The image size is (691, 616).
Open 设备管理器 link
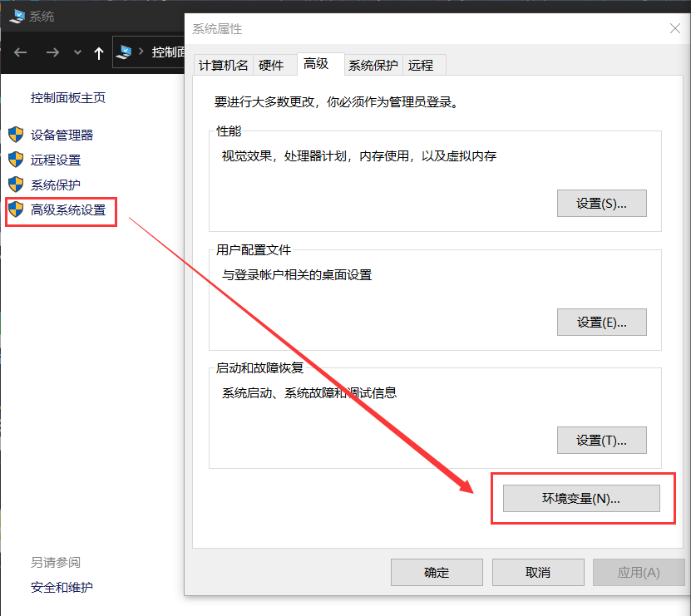click(62, 135)
